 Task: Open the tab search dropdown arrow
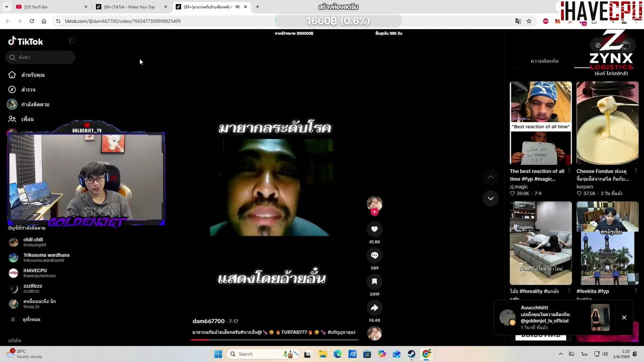tap(8, 7)
